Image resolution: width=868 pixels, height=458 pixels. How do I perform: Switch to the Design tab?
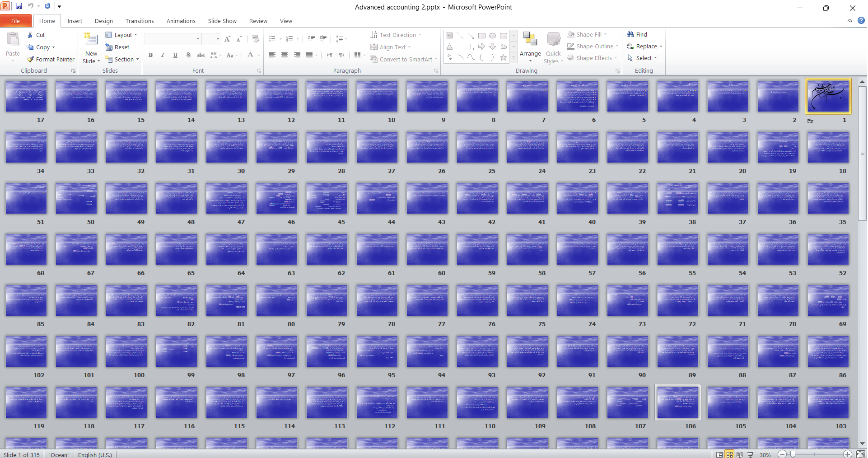(x=104, y=21)
